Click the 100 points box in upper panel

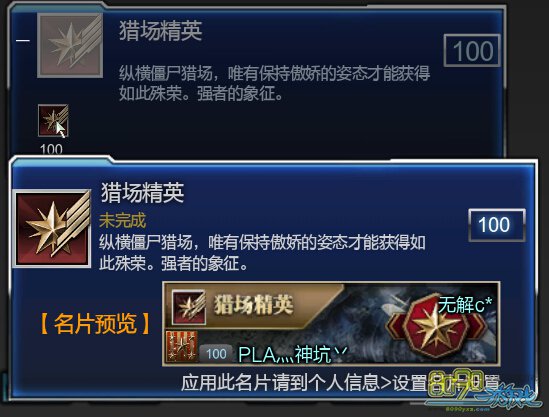coord(472,51)
